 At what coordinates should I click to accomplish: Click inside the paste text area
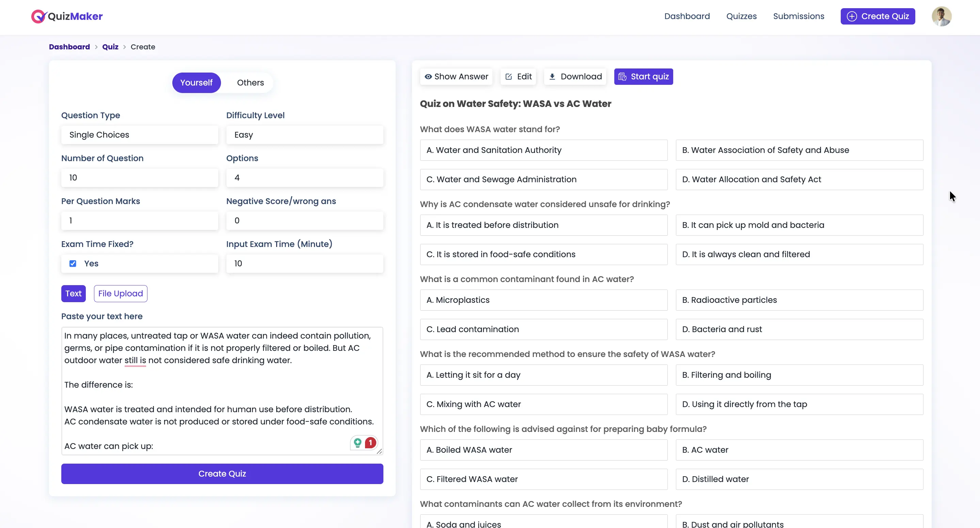point(222,391)
